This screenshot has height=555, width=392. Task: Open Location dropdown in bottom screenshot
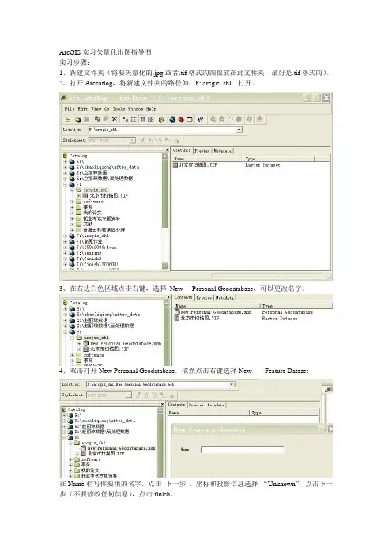[232, 384]
